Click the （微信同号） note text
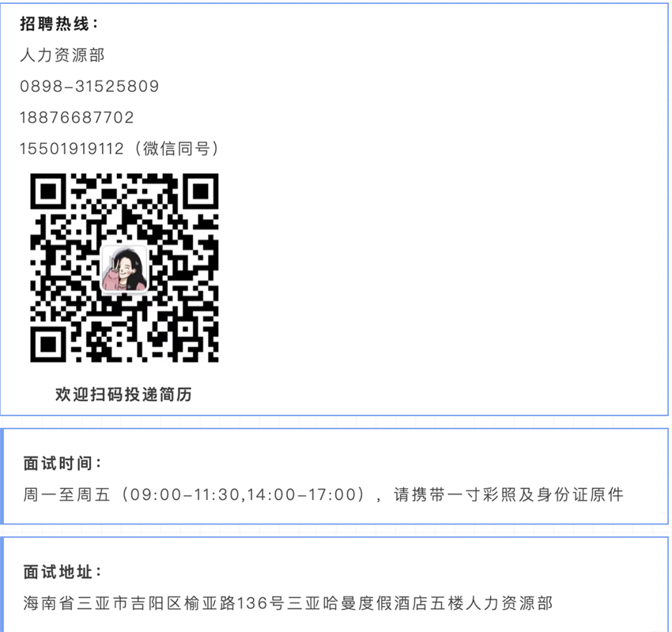The image size is (672, 632). point(176,149)
